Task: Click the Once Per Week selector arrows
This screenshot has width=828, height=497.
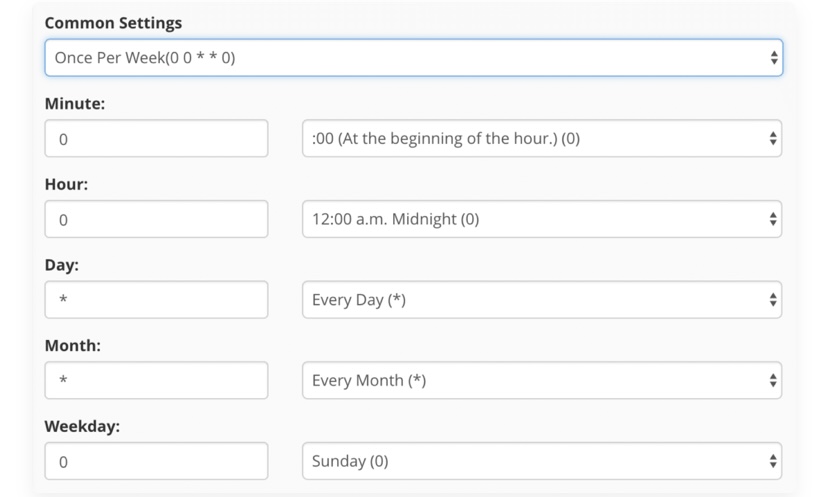Action: tap(774, 58)
